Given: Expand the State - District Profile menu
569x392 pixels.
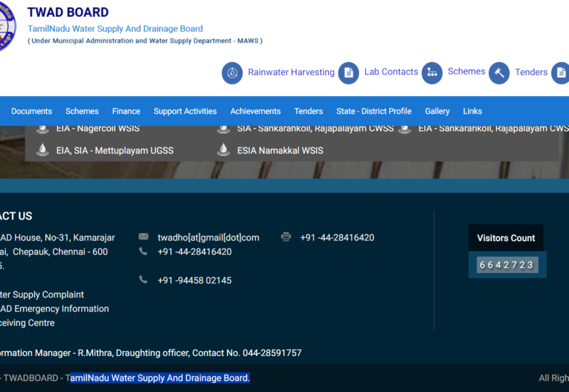Looking at the screenshot, I should click(373, 111).
